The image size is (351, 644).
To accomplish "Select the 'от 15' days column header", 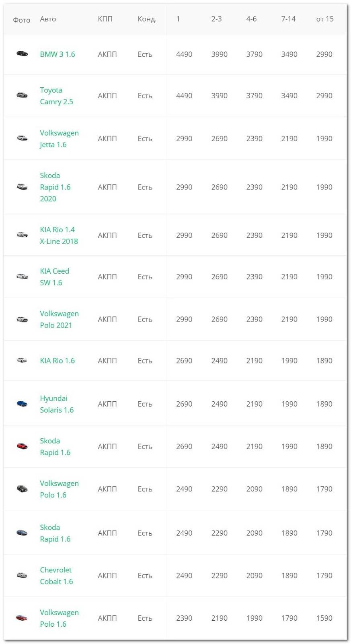I will click(x=325, y=19).
